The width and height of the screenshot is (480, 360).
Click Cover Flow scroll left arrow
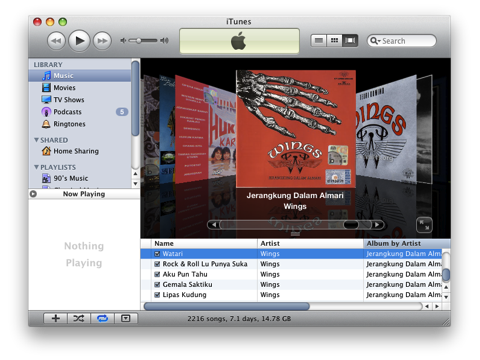pos(214,225)
